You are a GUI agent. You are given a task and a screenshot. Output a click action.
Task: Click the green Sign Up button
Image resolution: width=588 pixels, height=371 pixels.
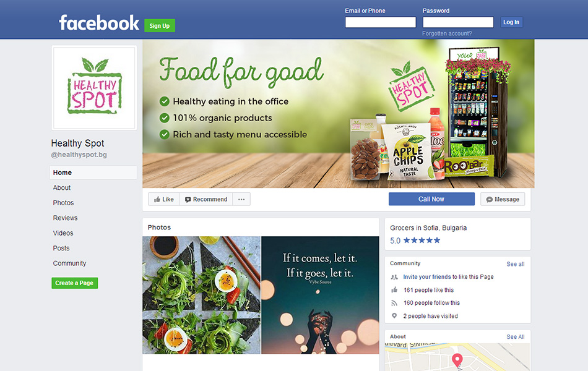[160, 25]
